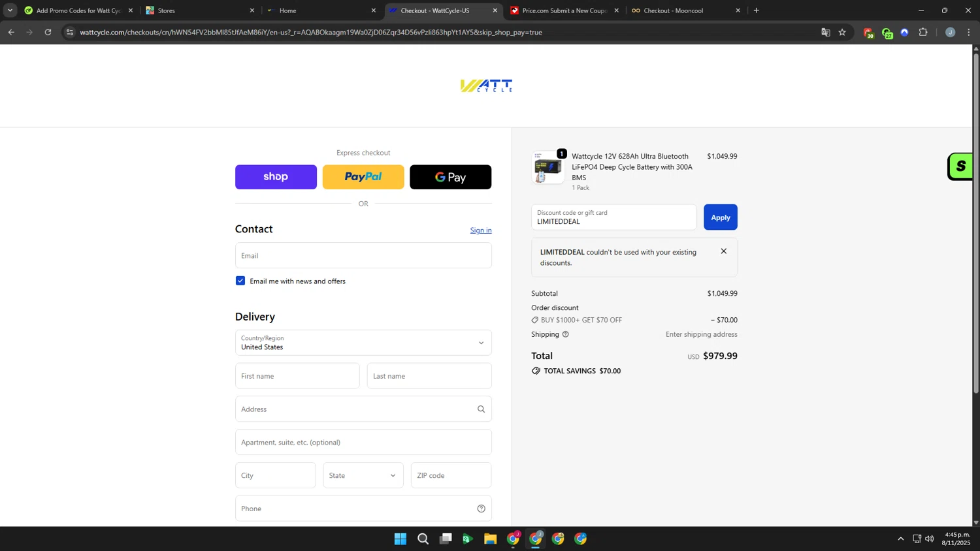Viewport: 980px width, 551px height.
Task: Choose Google Pay express checkout
Action: [x=450, y=177]
